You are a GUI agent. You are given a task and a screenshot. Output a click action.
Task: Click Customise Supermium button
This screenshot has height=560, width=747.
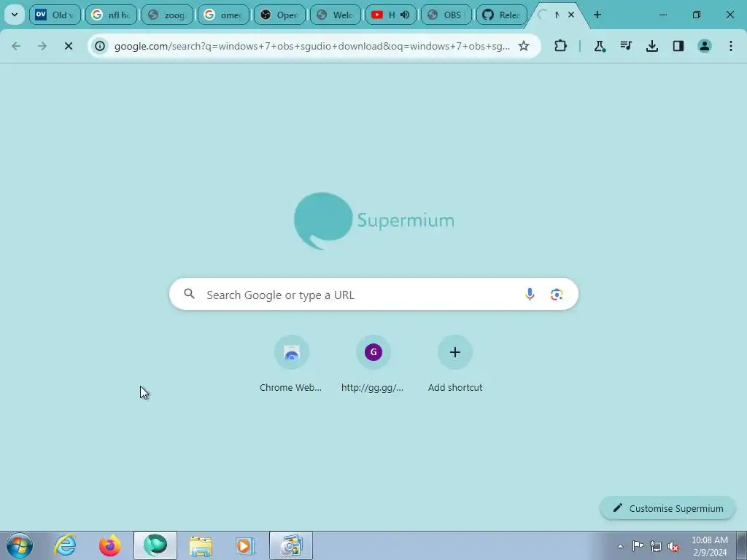point(667,508)
